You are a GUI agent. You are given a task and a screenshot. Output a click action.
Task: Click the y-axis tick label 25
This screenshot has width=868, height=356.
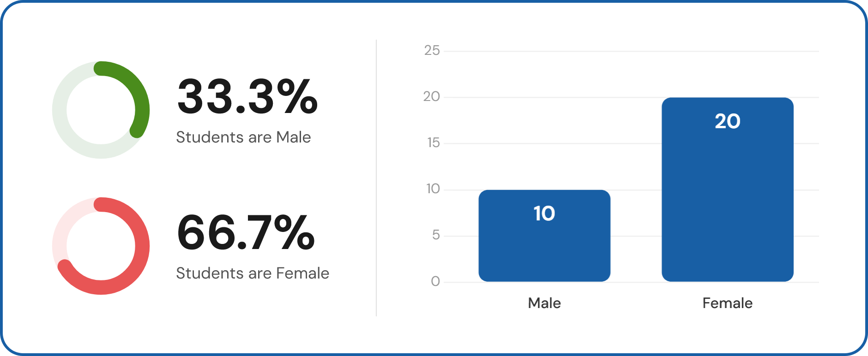pyautogui.click(x=432, y=50)
